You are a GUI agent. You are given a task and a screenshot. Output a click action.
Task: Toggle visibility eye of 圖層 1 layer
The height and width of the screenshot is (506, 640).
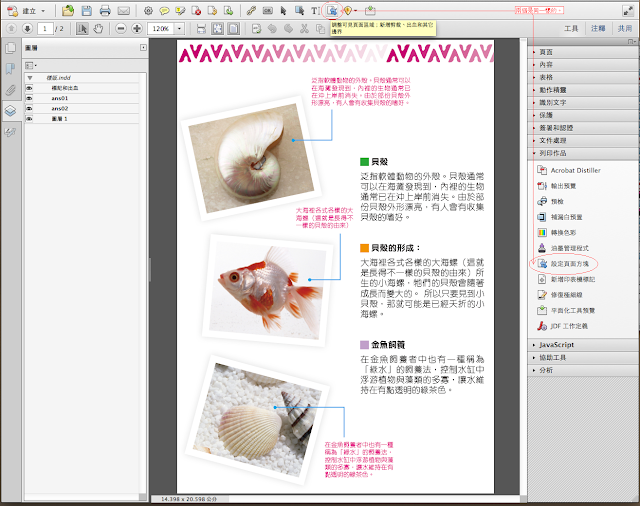point(29,119)
